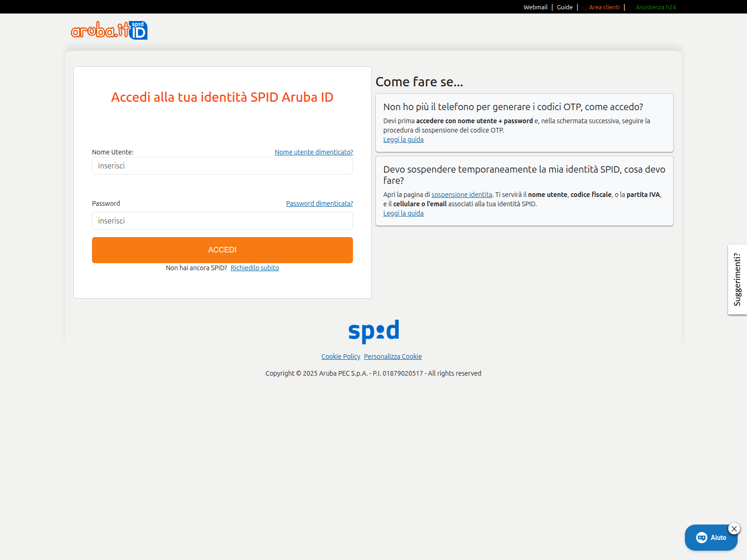Open 'Nome utente dimenticato?' link
747x560 pixels.
[314, 152]
